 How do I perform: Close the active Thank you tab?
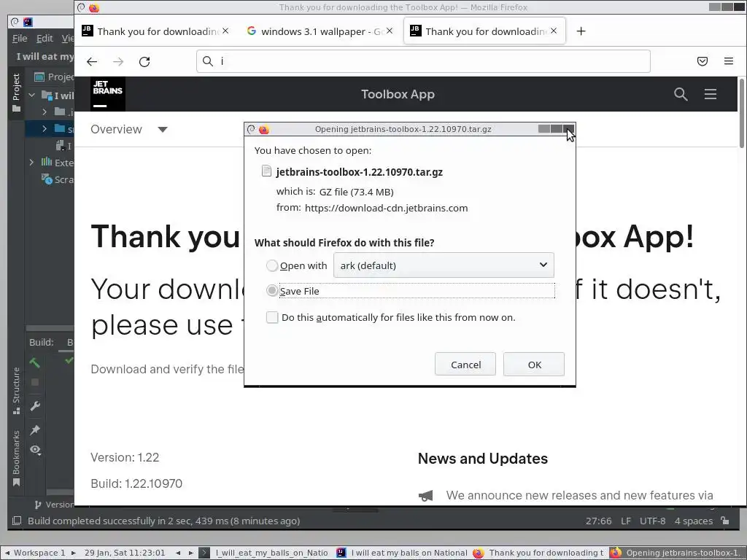pos(553,31)
